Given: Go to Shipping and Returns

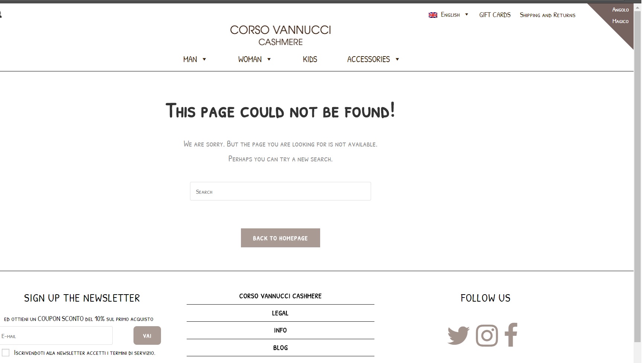Looking at the screenshot, I should pos(547,15).
